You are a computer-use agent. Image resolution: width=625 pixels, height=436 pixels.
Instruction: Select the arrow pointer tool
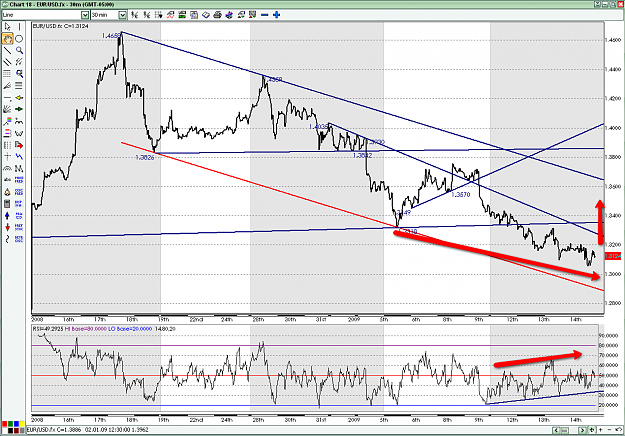tap(7, 27)
